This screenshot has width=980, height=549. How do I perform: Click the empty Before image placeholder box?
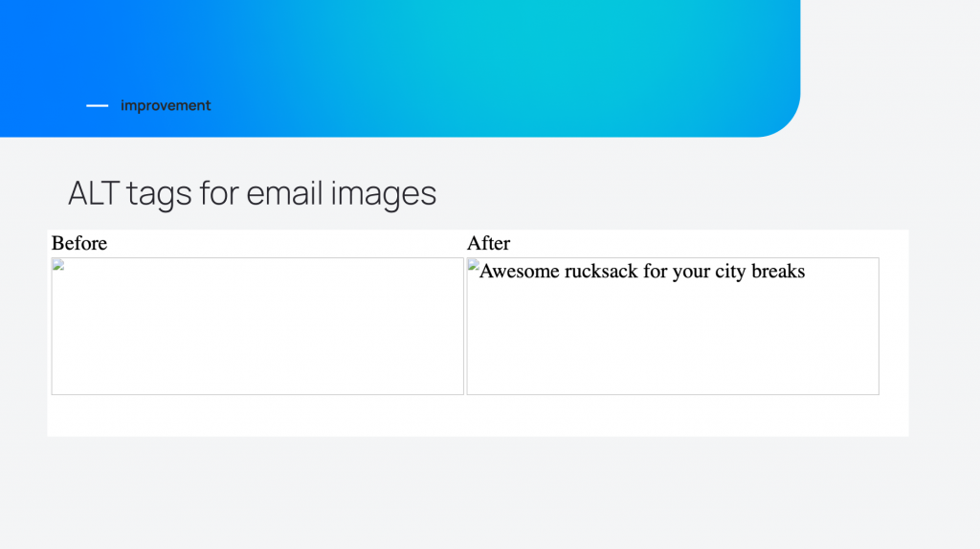pyautogui.click(x=257, y=326)
